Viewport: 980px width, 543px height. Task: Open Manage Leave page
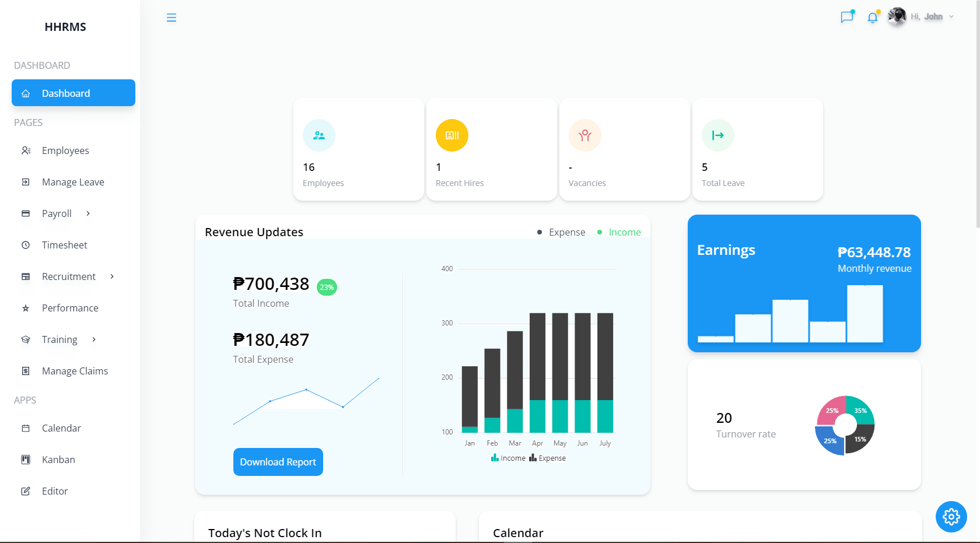[73, 182]
